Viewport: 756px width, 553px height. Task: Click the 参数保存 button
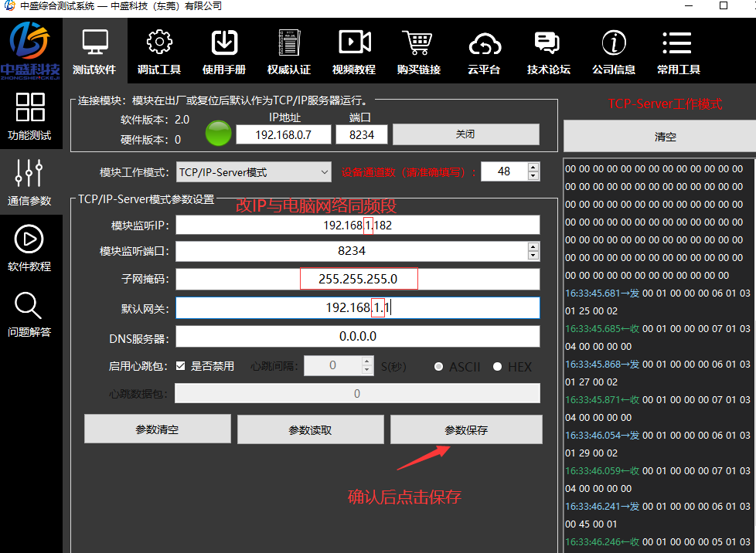(x=466, y=430)
